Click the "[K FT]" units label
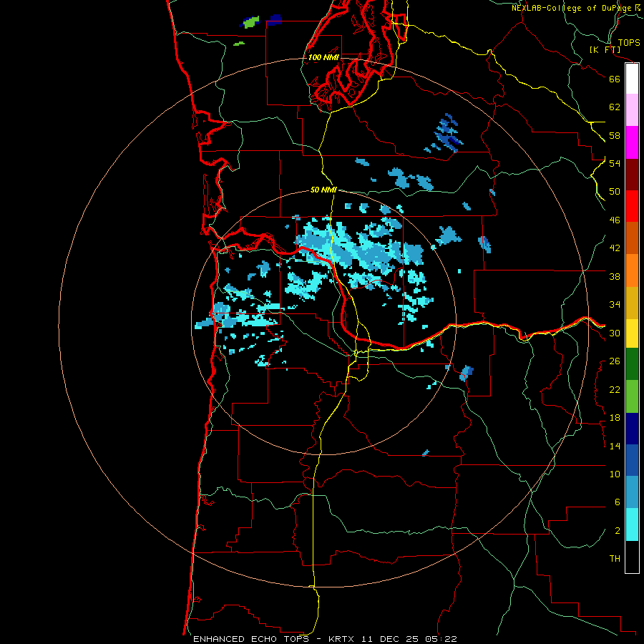The image size is (644, 644). 605,50
